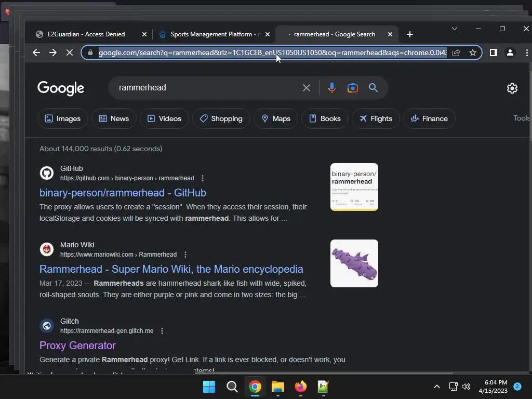532x399 pixels.
Task: Search by voice microphone icon
Action: pos(332,88)
